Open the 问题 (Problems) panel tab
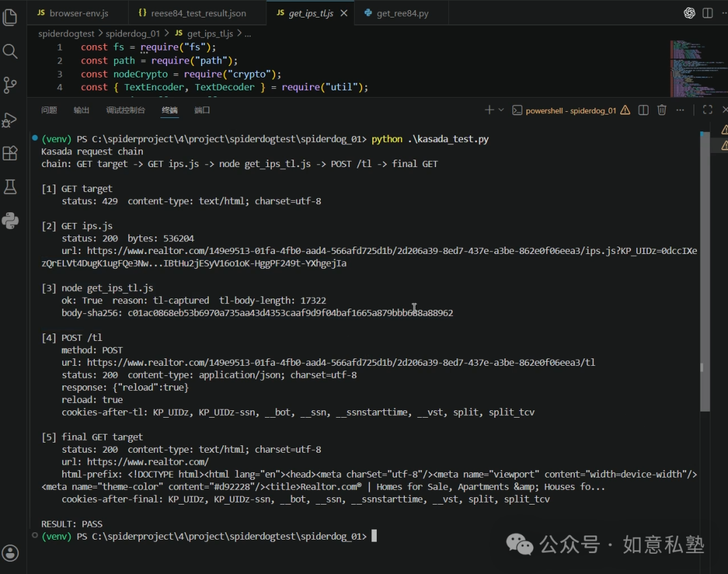 coord(49,110)
